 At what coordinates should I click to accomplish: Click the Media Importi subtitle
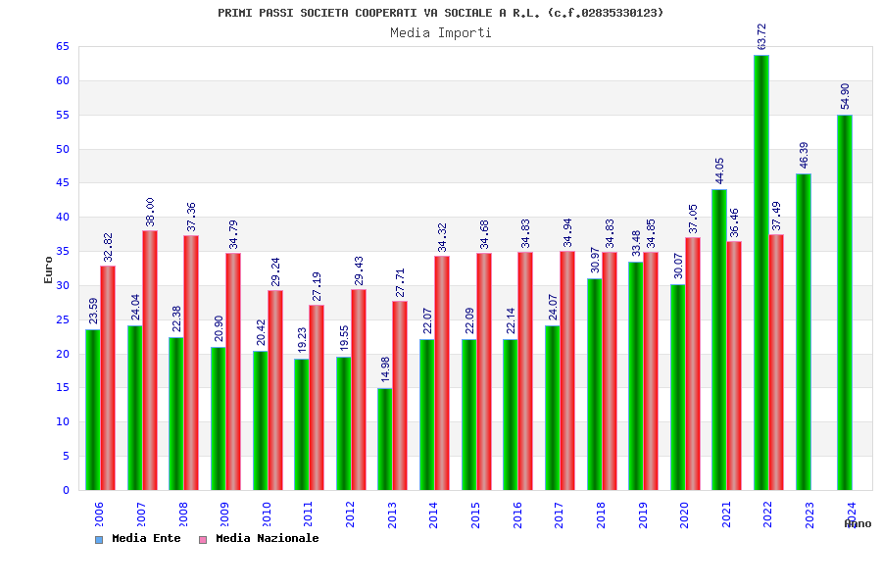point(440,32)
